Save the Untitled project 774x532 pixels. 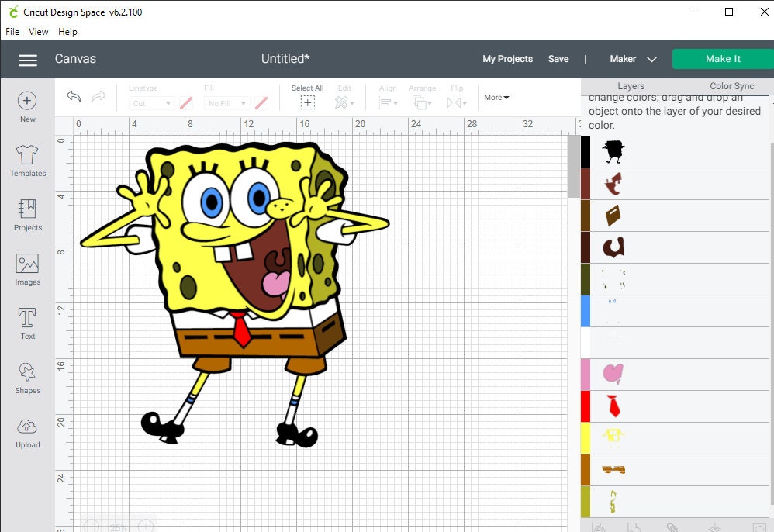tap(558, 59)
